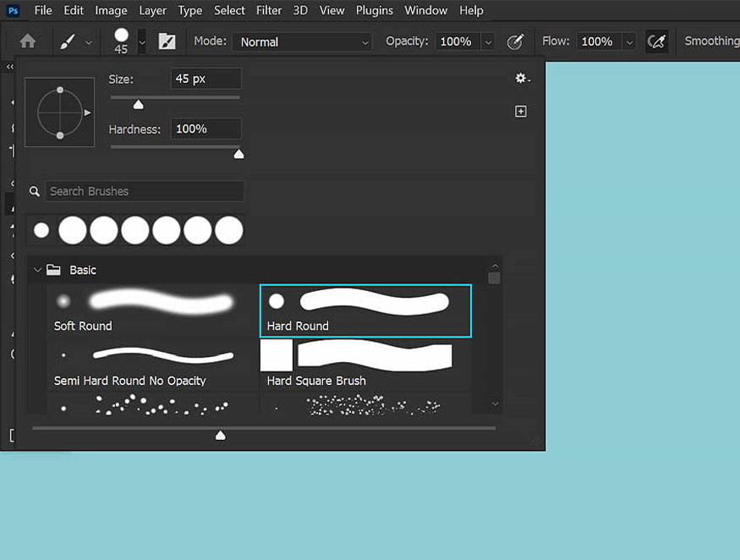
Task: Open the Flow slider dropdown arrow
Action: pyautogui.click(x=629, y=42)
